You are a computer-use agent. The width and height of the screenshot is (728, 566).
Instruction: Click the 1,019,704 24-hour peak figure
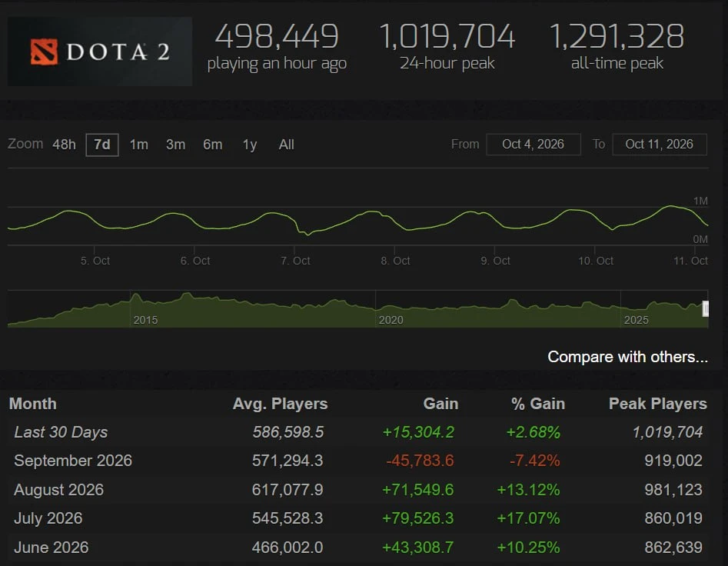click(447, 36)
